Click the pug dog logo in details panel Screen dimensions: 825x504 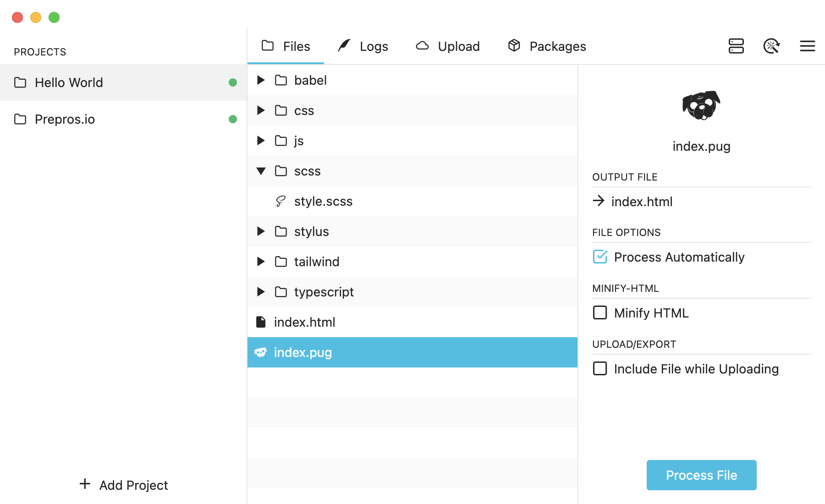[701, 105]
